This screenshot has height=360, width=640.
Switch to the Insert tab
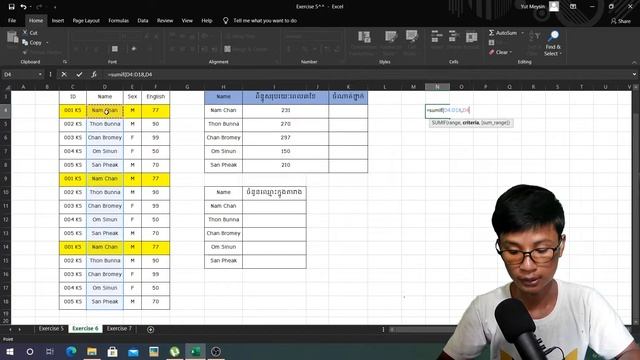point(58,20)
